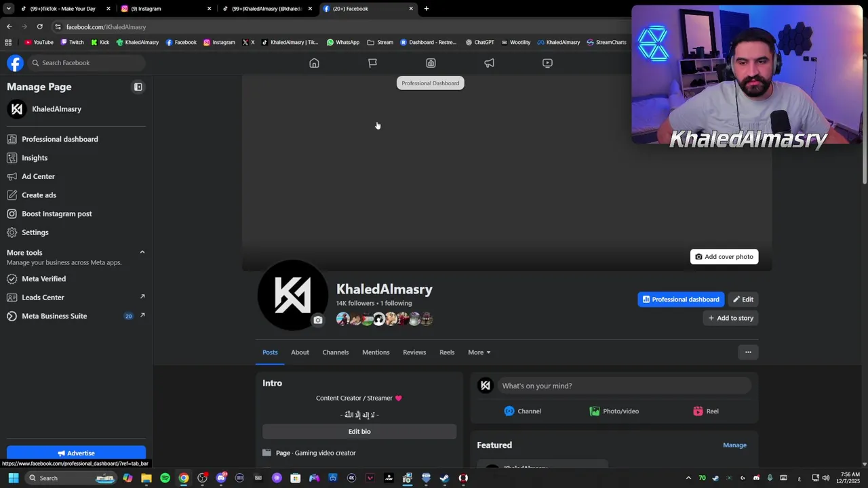Click the blue Professional dashboard button

coord(680,300)
